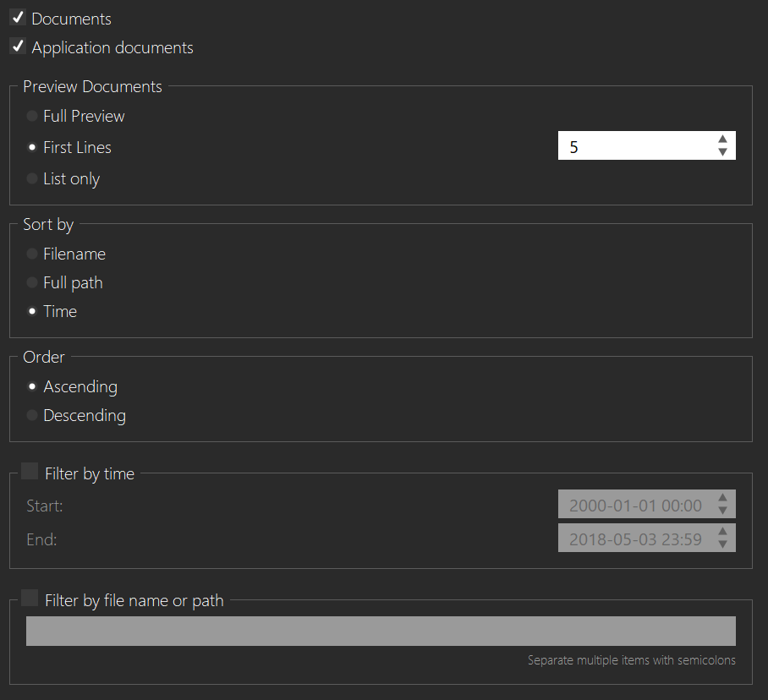Toggle the Application documents checkbox

click(x=17, y=46)
